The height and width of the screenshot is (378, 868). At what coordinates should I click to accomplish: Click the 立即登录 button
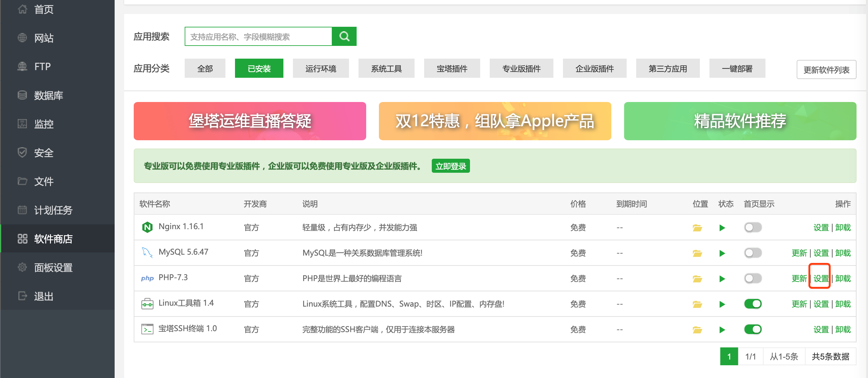tap(451, 166)
